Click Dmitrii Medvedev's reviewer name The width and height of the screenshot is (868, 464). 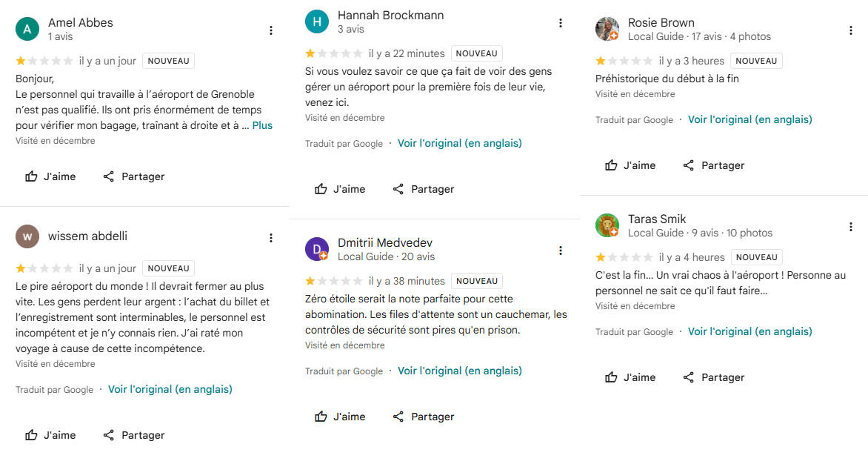coord(384,243)
